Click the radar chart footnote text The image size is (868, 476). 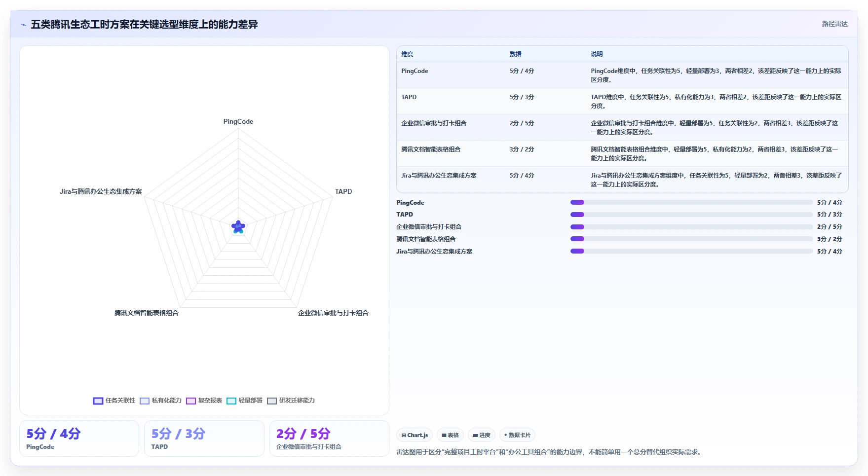550,452
